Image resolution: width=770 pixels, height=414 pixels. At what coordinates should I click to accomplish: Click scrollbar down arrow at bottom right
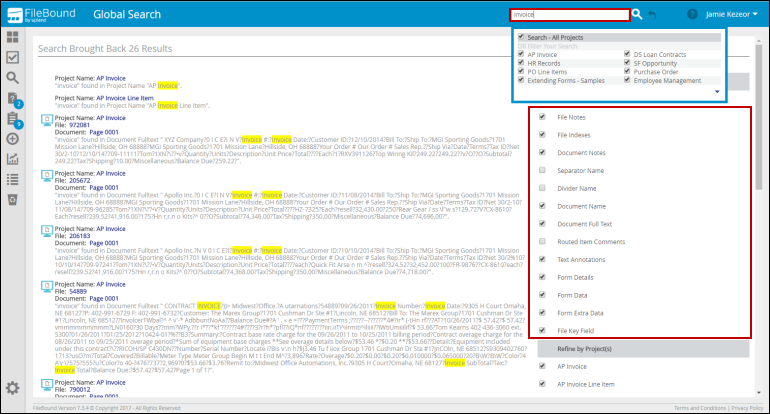coord(759,393)
